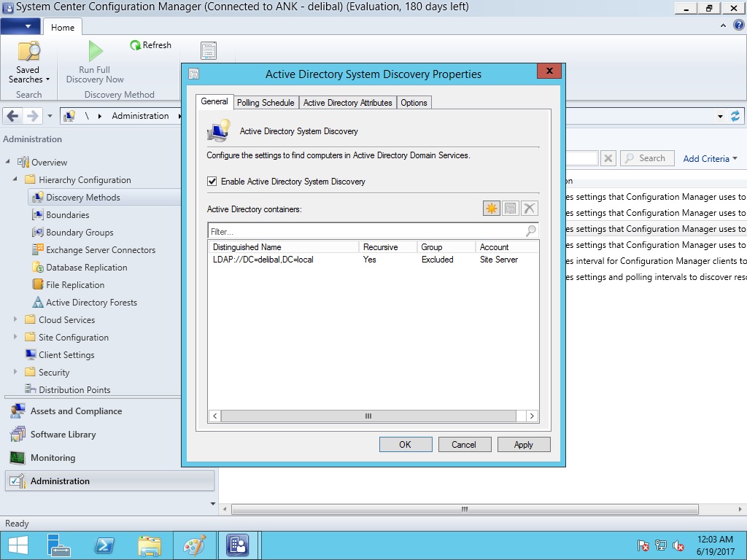Collapse the Hierarchy Configuration tree node
The image size is (747, 560).
[x=15, y=179]
